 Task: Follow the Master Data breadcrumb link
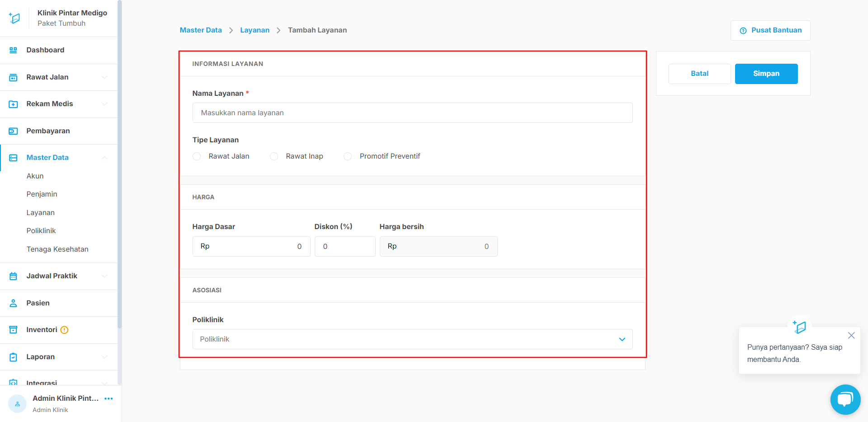[201, 30]
